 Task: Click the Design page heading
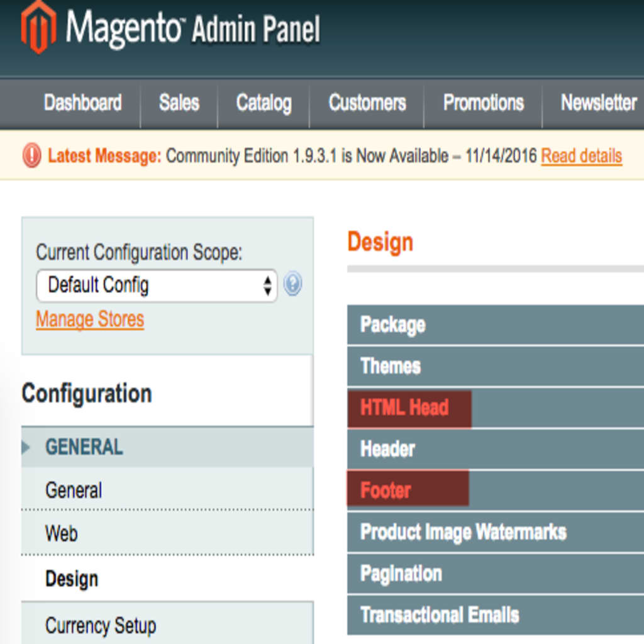pos(380,242)
